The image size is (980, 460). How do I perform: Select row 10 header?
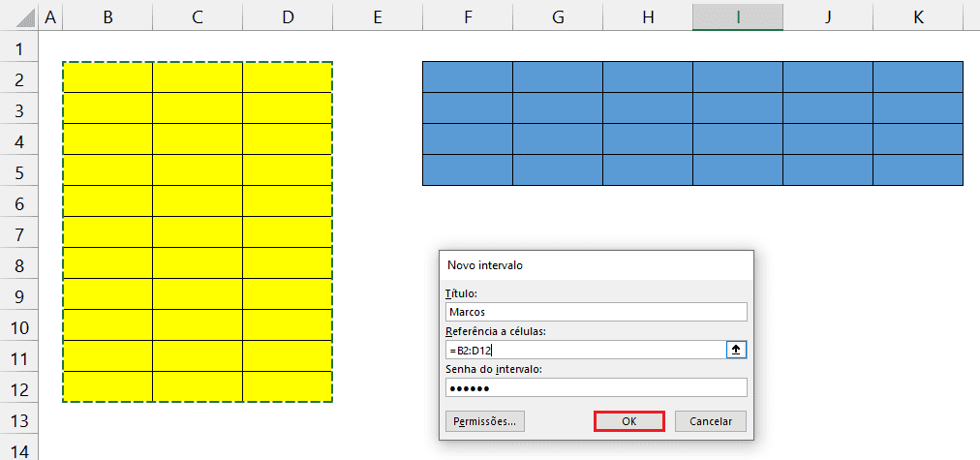[19, 327]
